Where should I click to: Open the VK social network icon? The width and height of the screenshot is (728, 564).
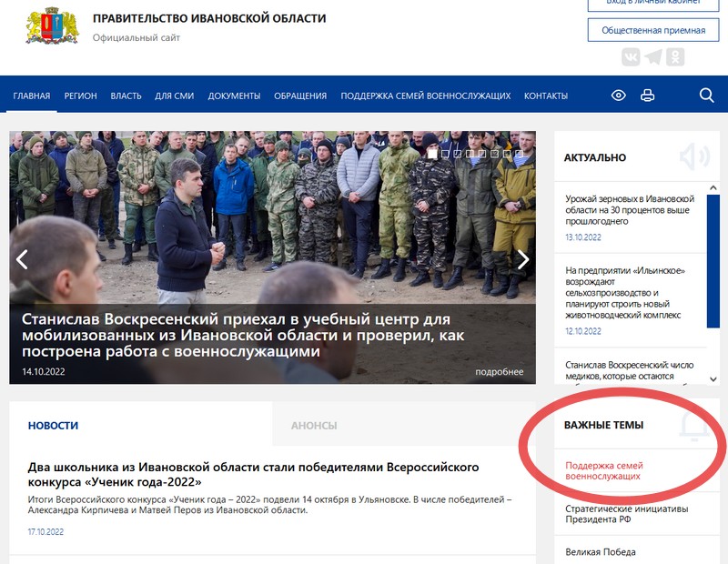[631, 57]
